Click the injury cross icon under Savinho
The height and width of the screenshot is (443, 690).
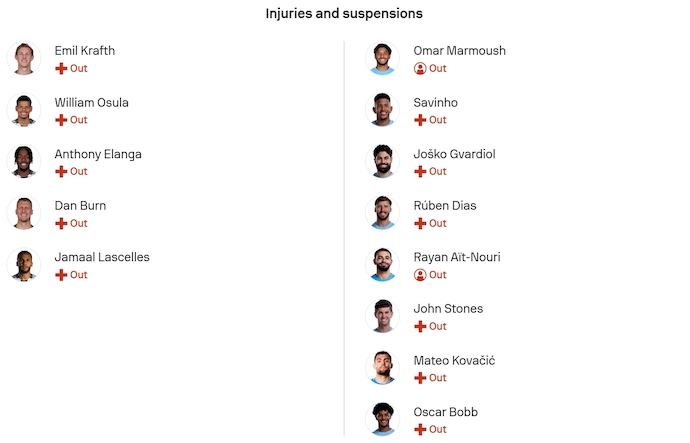pos(420,120)
